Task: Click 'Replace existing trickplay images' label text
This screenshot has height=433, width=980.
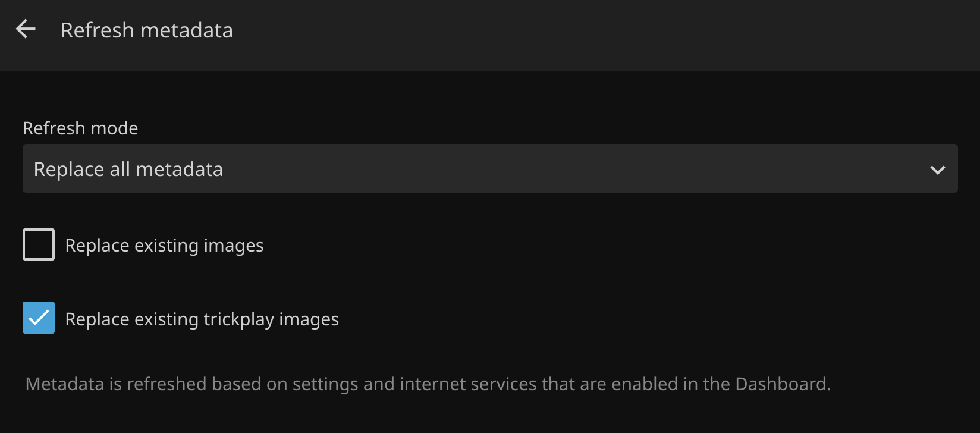Action: coord(202,319)
